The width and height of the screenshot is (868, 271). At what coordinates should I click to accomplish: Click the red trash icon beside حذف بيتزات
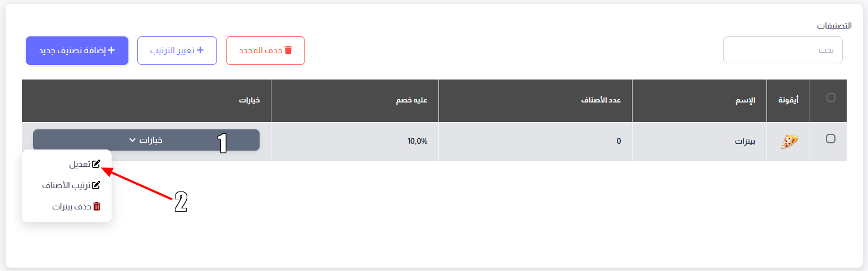point(96,207)
